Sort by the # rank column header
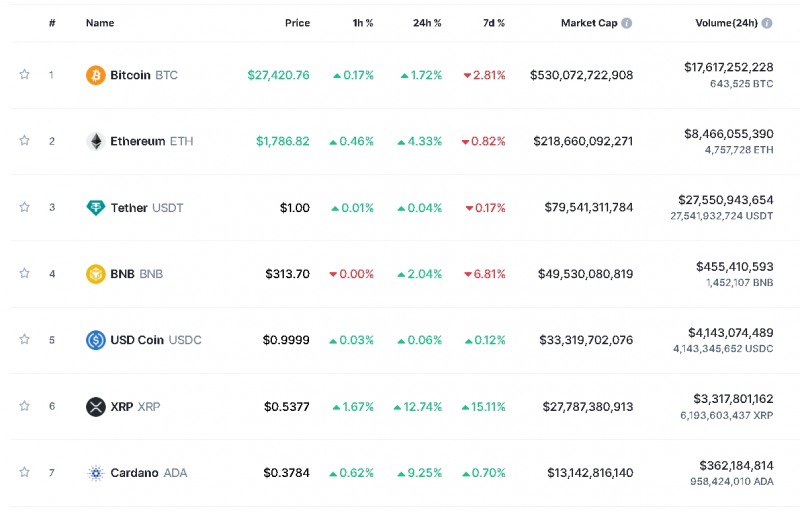This screenshot has width=800, height=512. tap(52, 23)
